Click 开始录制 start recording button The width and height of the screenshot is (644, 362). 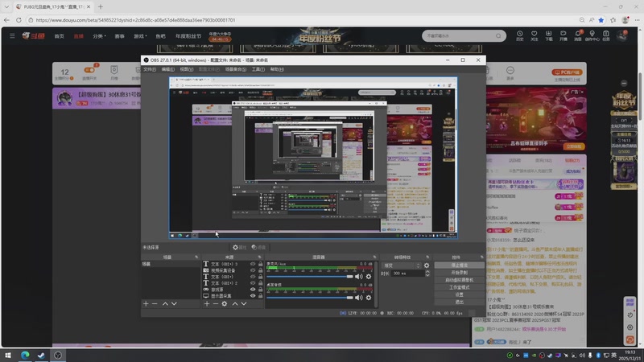(x=459, y=273)
